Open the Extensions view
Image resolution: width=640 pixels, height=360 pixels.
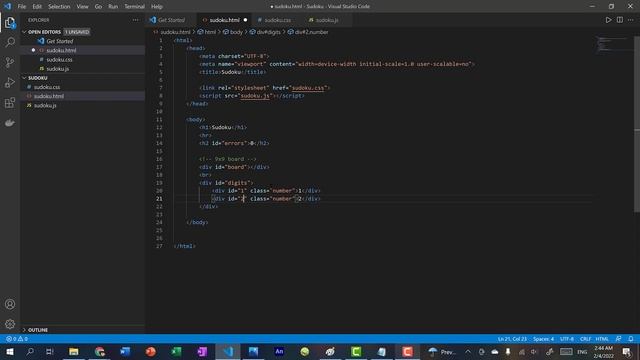pyautogui.click(x=10, y=102)
